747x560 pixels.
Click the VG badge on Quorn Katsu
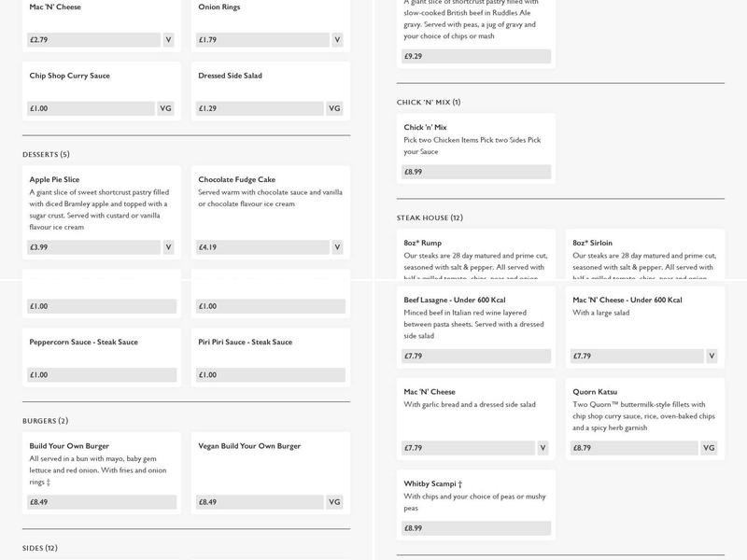click(709, 448)
